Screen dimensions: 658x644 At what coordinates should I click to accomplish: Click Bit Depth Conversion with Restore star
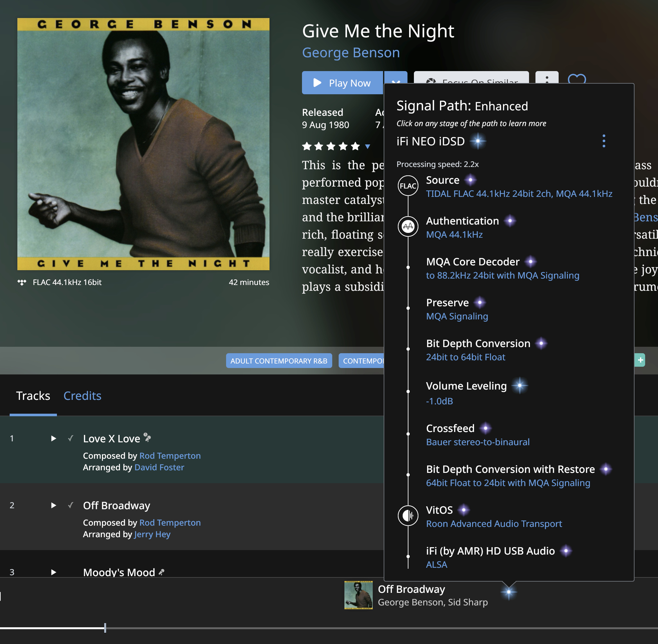pyautogui.click(x=606, y=469)
